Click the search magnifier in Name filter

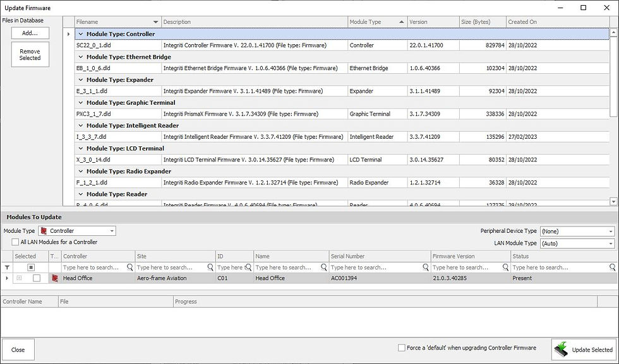point(323,267)
